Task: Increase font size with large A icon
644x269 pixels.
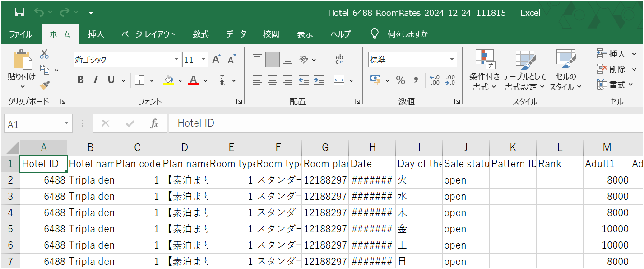Action: [217, 60]
